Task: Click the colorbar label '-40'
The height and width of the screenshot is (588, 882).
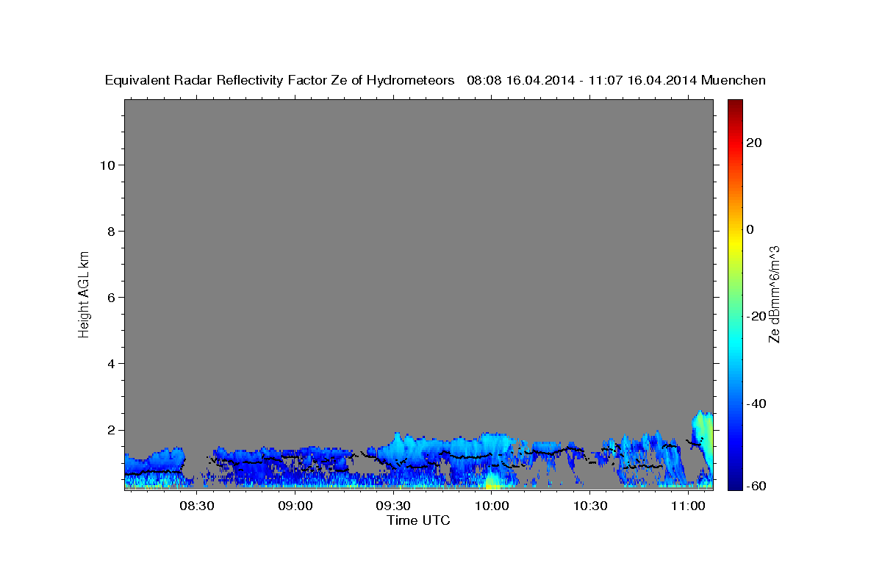Action: 756,403
